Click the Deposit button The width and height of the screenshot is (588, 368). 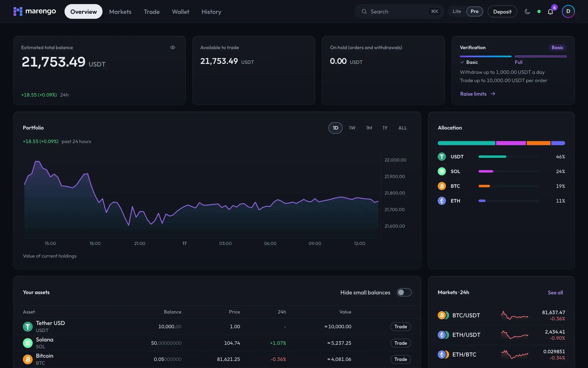click(x=502, y=11)
